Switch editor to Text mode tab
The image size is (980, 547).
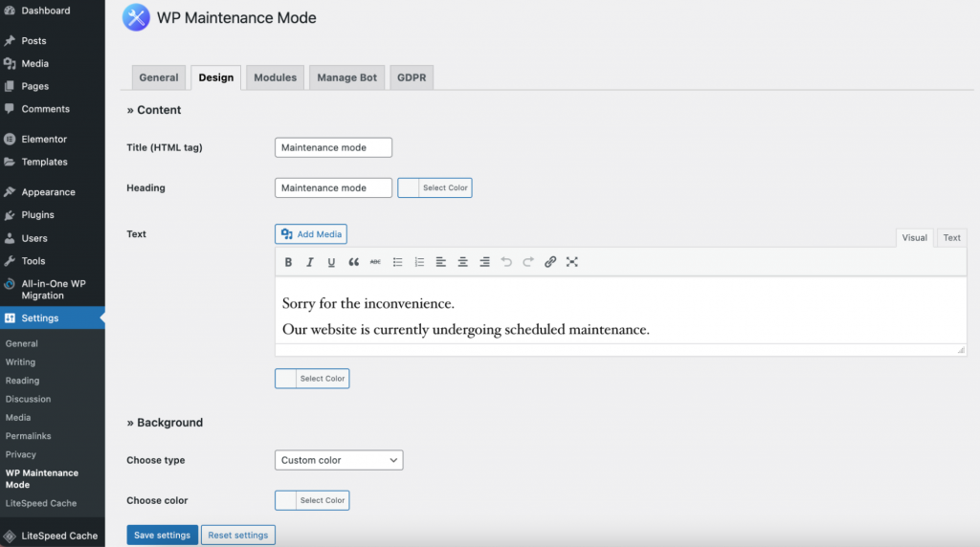point(951,237)
